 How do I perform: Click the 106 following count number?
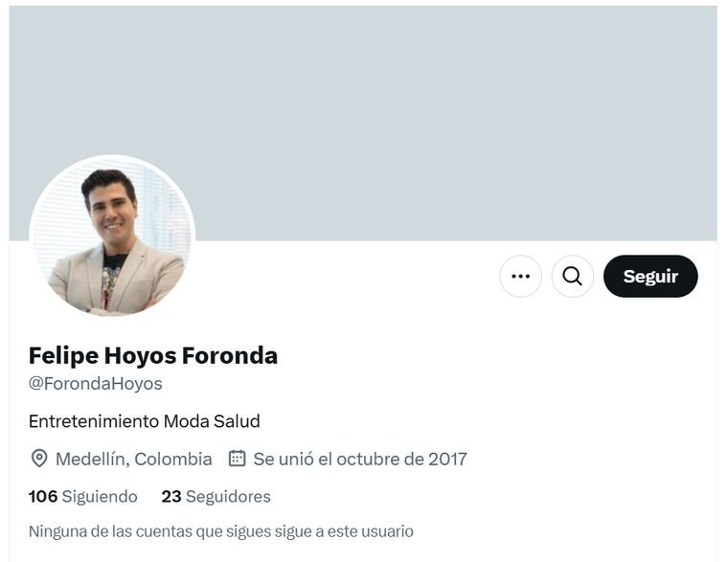click(x=43, y=496)
